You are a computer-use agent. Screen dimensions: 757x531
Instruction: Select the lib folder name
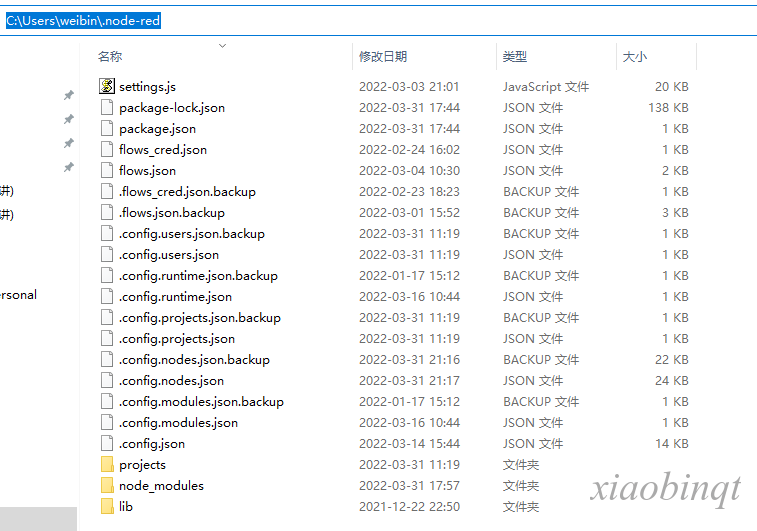click(126, 507)
